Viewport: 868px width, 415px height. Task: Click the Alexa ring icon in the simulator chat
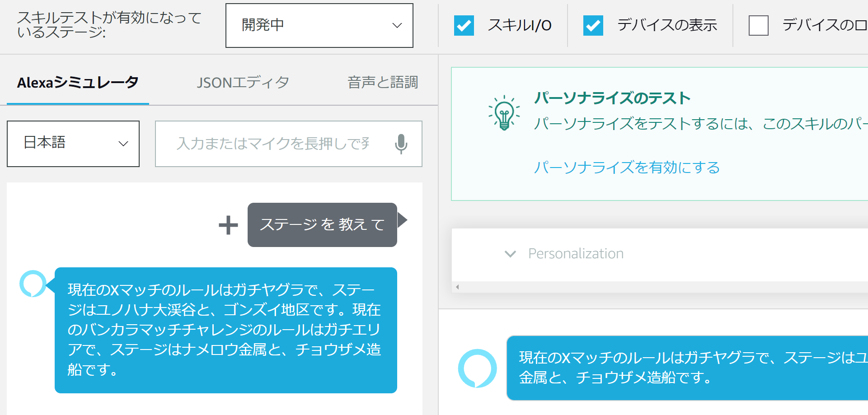point(33,284)
